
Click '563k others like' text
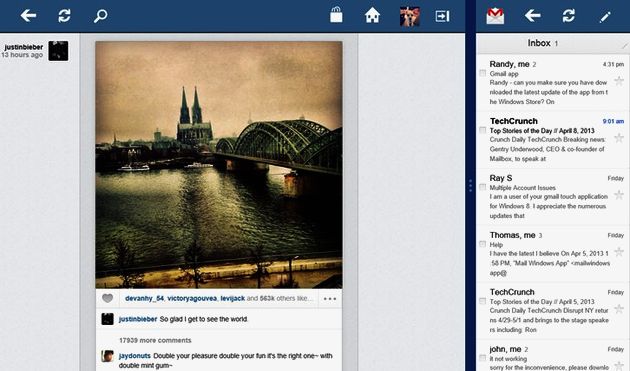[x=285, y=298]
